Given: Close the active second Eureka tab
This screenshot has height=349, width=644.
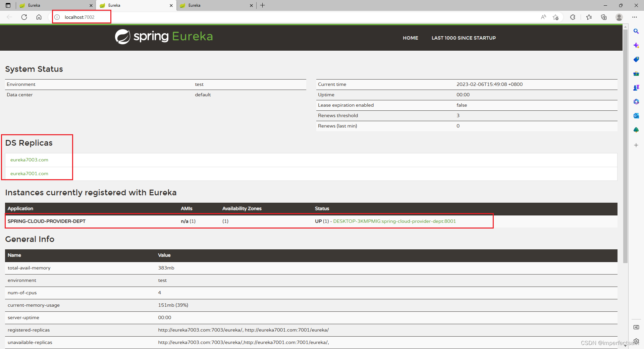Looking at the screenshot, I should coord(171,5).
